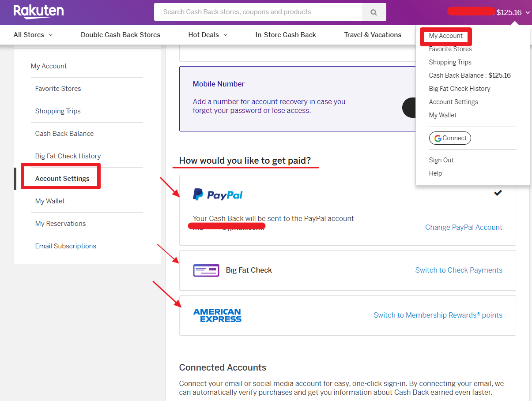Viewport: 532px width, 401px height.
Task: Open Account Settings in the left sidebar
Action: [62, 179]
